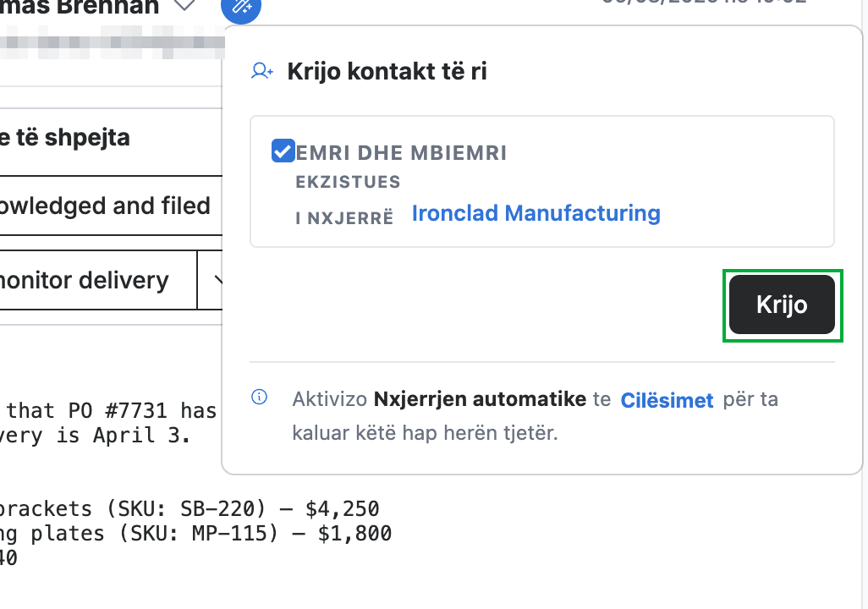Uncheck the EMRI DHE MBIEMRI checkbox

[x=283, y=151]
